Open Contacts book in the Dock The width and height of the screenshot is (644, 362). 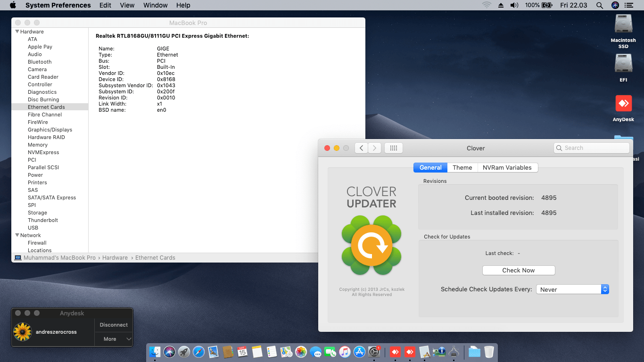(x=228, y=352)
